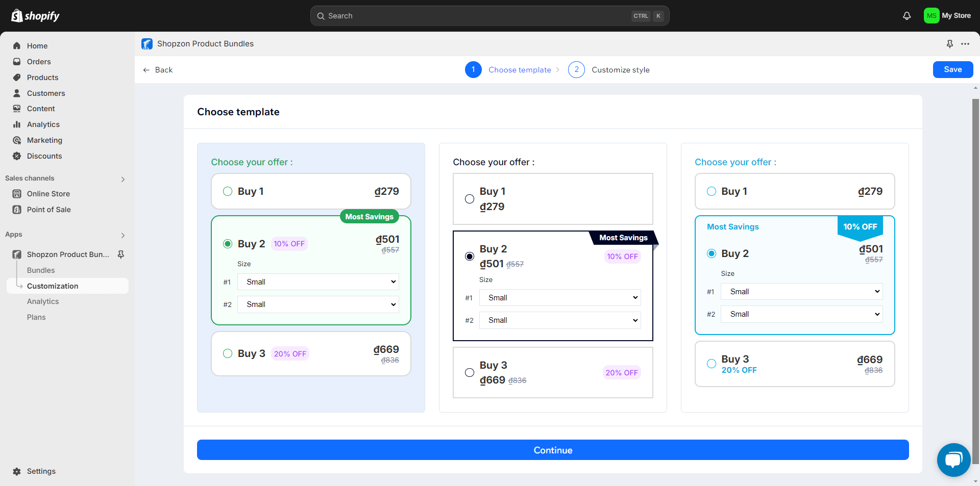This screenshot has width=980, height=486.
Task: Select Buy 1 in green template
Action: tap(228, 191)
